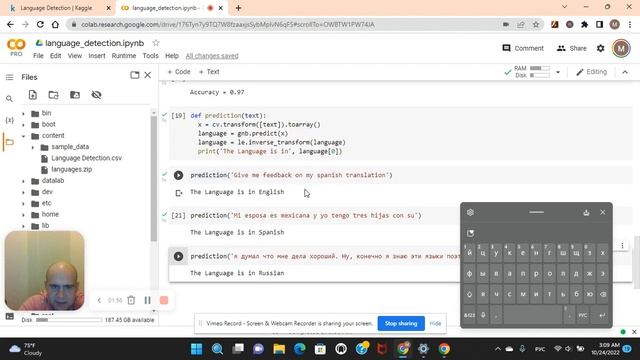640x360 pixels.
Task: Upload a file to session storage
Action: tap(33, 95)
